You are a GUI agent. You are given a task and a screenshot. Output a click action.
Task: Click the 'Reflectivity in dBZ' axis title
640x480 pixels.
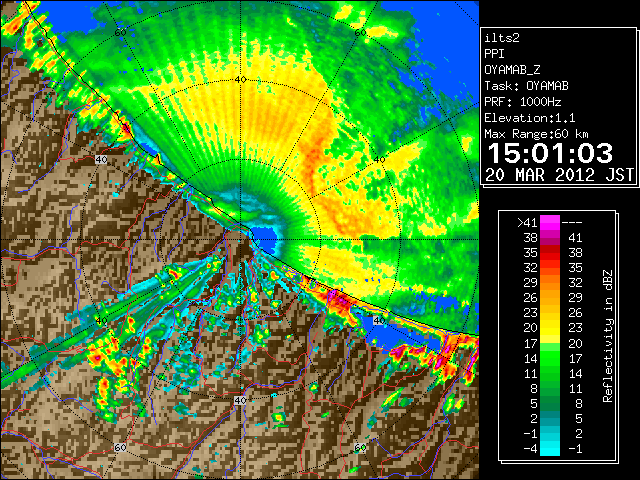608,336
